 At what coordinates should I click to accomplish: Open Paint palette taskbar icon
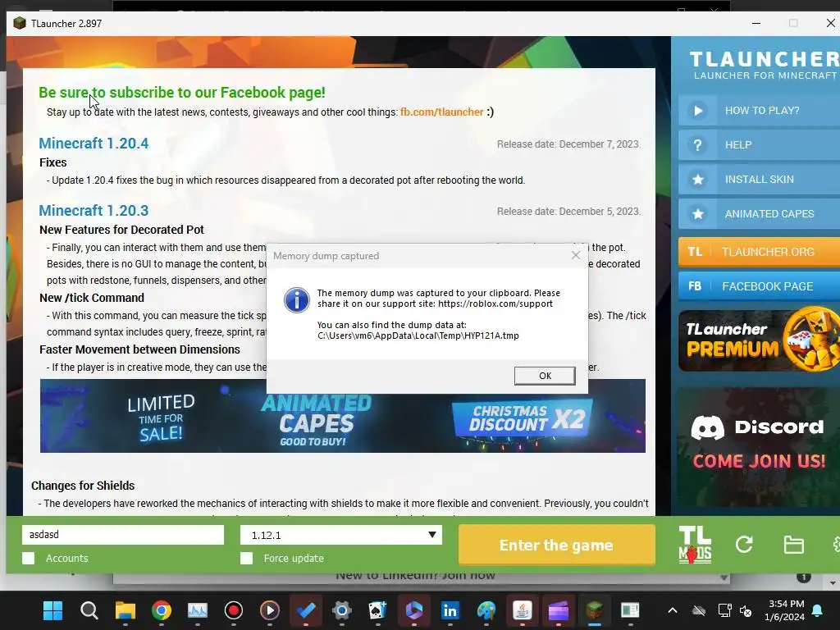486,610
